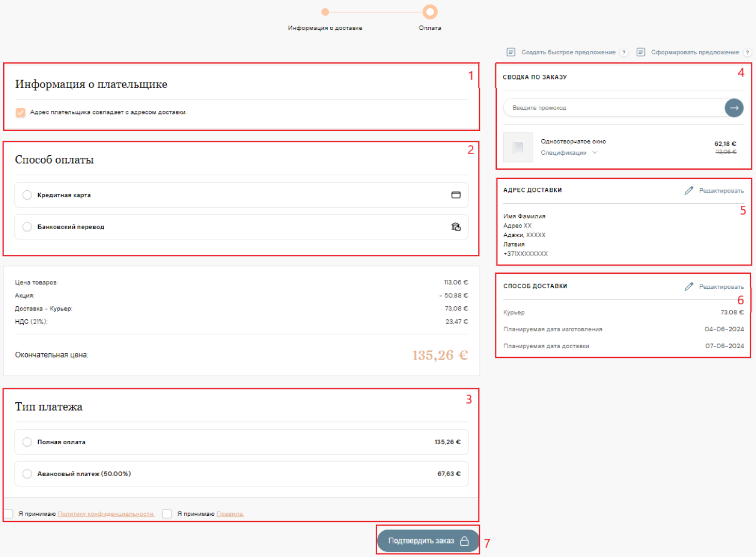Click the 04-06-2024 production date
The image size is (756, 557).
tap(724, 329)
